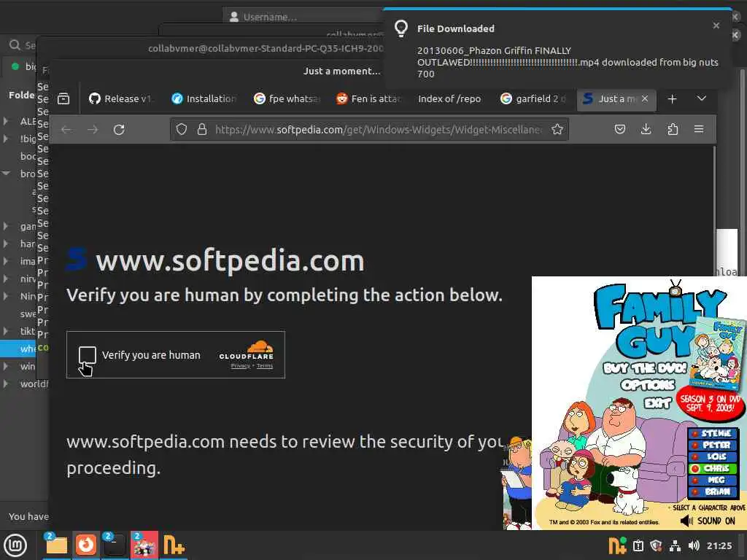Viewport: 747px width, 560px height.
Task: Open the file manager from the taskbar
Action: [56, 545]
